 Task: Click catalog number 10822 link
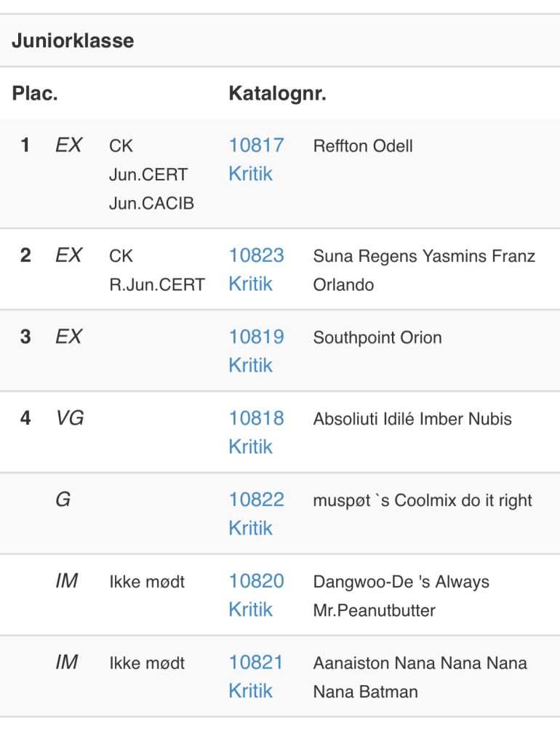tap(256, 500)
